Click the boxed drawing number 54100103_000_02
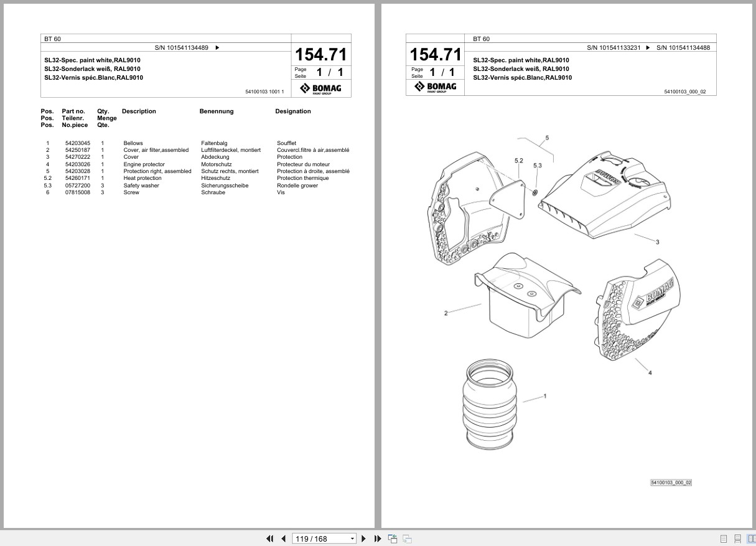 point(671,482)
